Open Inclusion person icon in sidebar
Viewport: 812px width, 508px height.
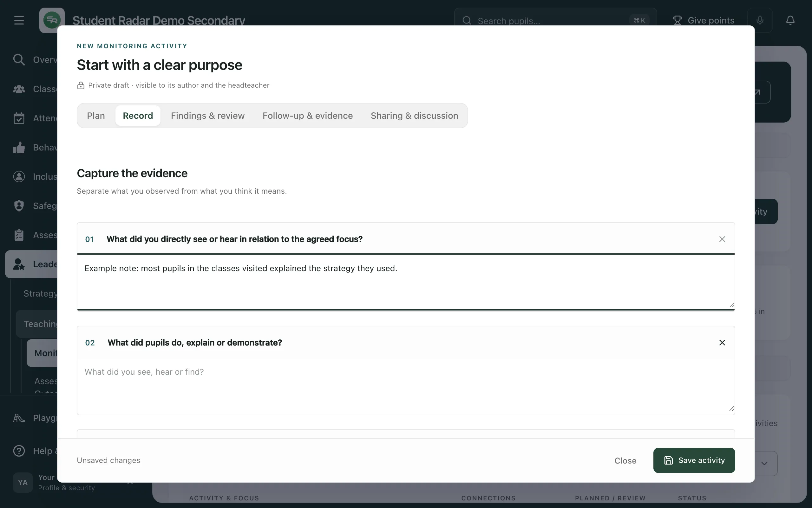click(x=19, y=177)
